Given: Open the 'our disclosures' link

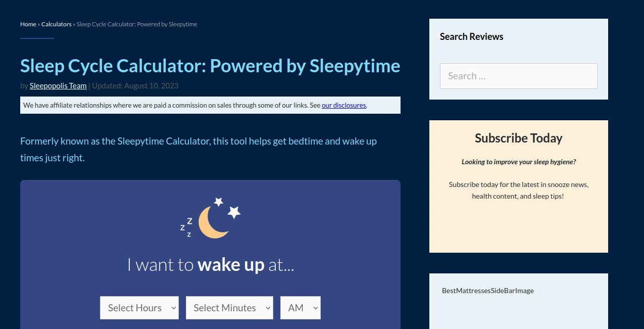Looking at the screenshot, I should [x=343, y=105].
